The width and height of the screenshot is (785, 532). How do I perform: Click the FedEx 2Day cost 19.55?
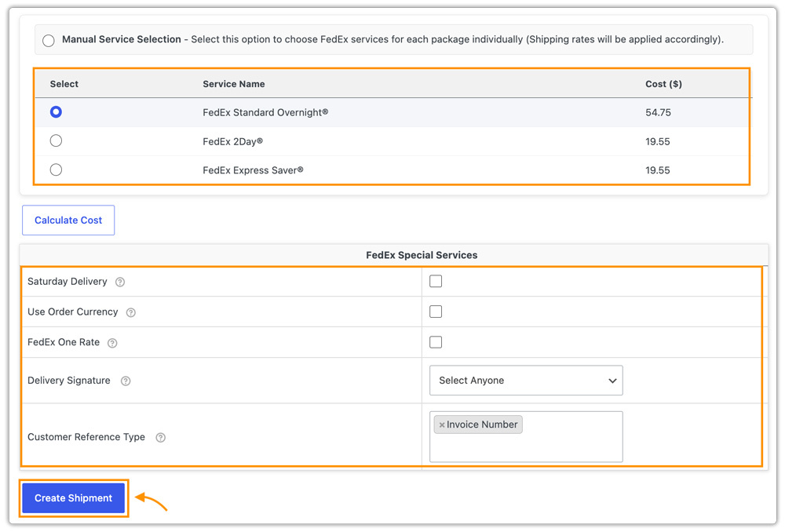coord(657,142)
